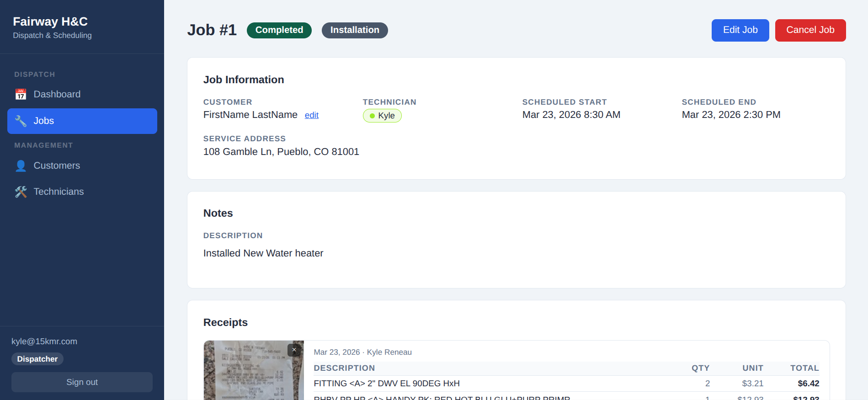
Task: Click the tools icon beside Technicians
Action: coord(21,192)
